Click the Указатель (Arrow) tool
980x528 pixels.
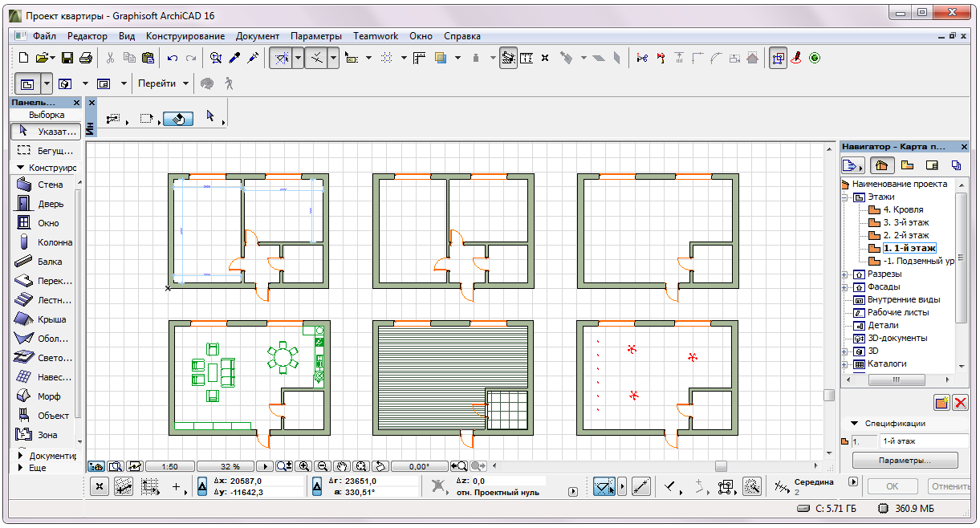click(x=45, y=131)
